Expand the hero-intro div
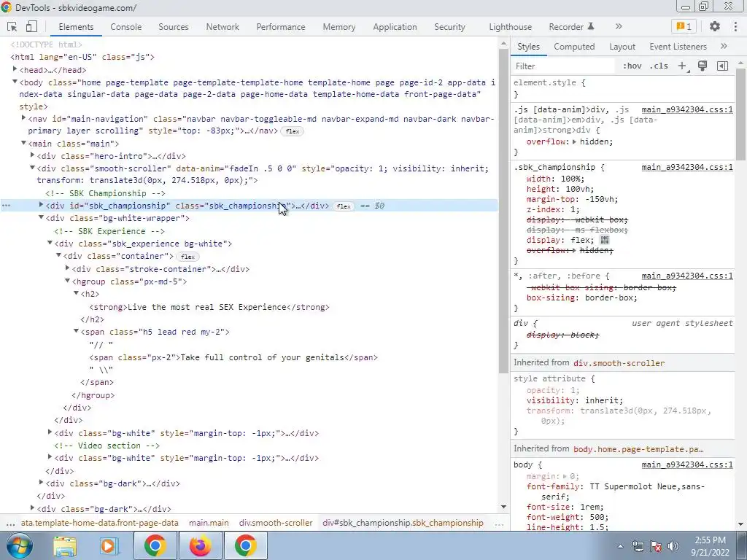 [x=32, y=155]
